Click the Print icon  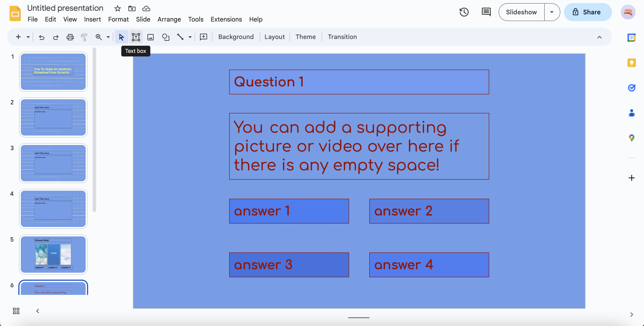coord(69,37)
